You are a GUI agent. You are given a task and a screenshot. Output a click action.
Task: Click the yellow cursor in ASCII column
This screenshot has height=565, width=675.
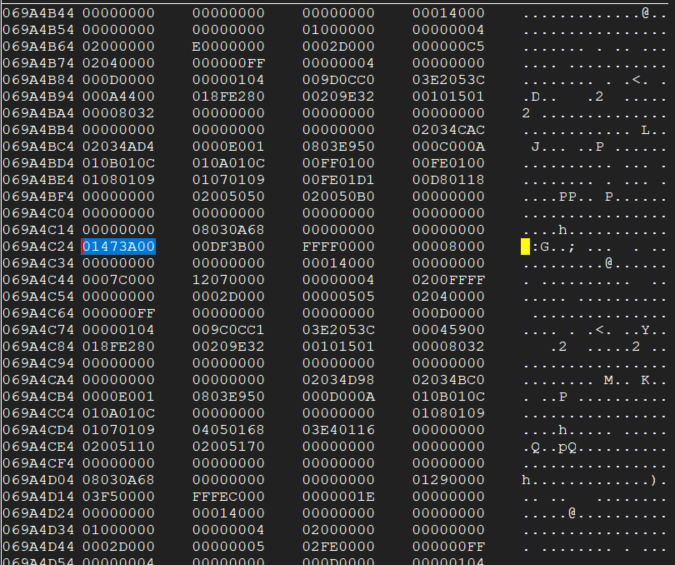click(x=525, y=246)
